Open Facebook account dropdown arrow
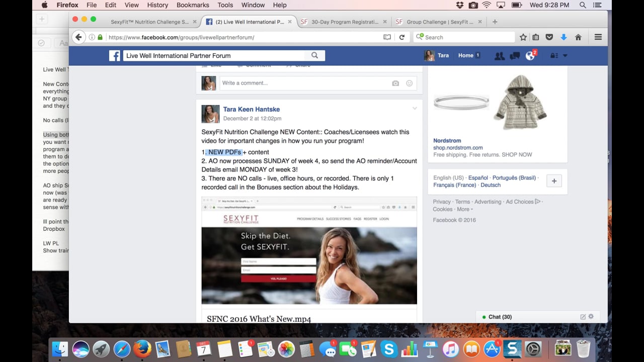The image size is (644, 362). pos(565,56)
